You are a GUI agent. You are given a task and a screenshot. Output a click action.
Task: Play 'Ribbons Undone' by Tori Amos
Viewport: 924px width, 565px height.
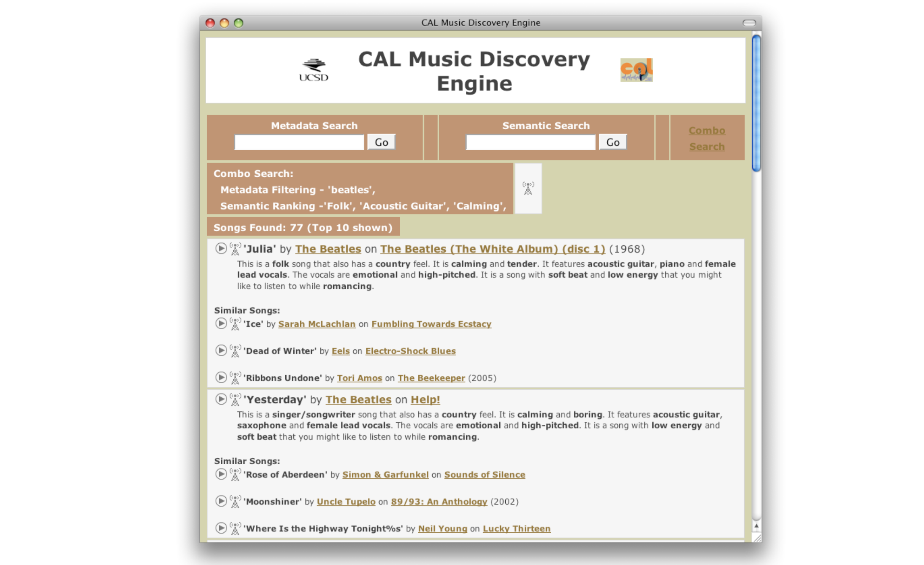221,378
